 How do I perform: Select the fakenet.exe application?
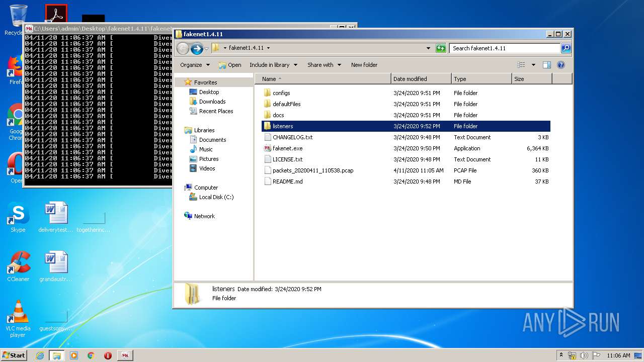(406, 148)
